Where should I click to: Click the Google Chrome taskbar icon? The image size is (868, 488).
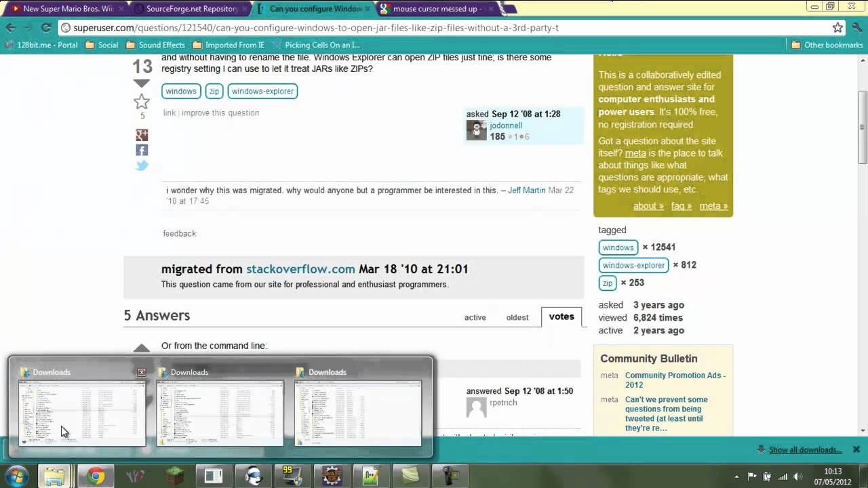[x=96, y=476]
